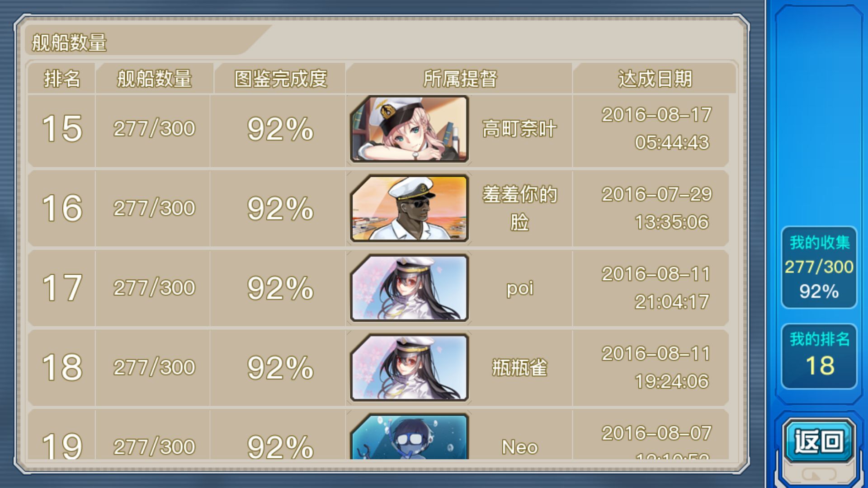
Task: Click the 舰船数量 column header
Action: (x=154, y=79)
